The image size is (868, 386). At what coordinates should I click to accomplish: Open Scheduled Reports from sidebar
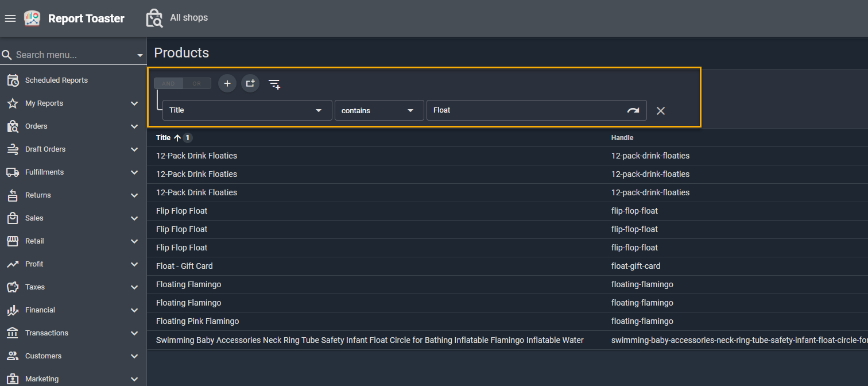click(56, 80)
